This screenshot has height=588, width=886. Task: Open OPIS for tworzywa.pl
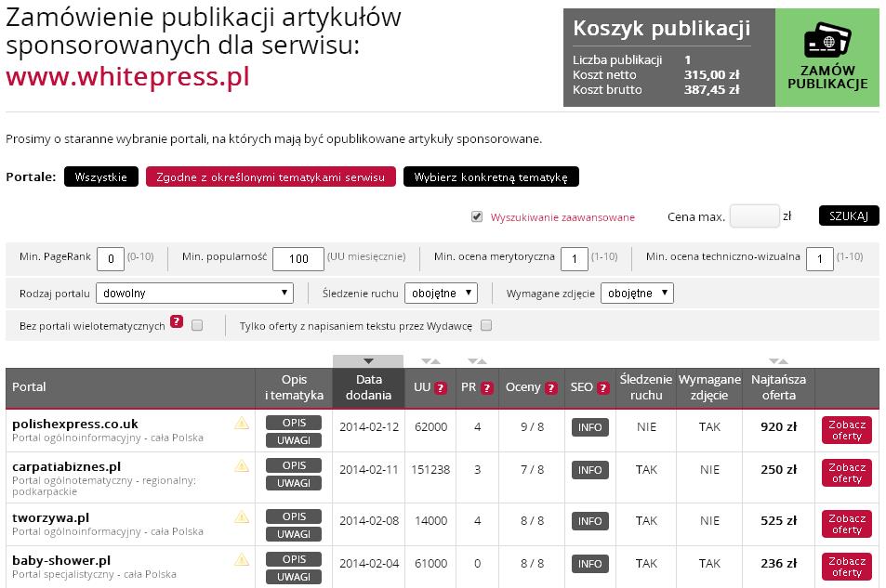[294, 516]
